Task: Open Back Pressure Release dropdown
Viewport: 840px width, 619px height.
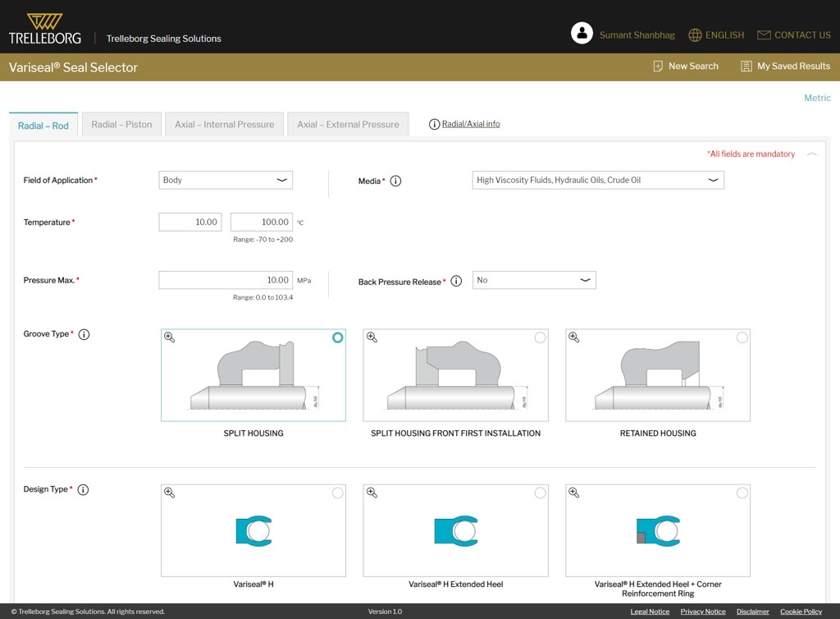Action: pyautogui.click(x=534, y=281)
